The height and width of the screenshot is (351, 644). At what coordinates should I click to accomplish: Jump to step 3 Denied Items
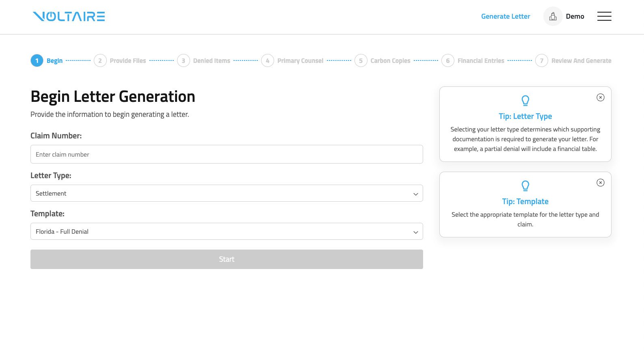point(211,60)
